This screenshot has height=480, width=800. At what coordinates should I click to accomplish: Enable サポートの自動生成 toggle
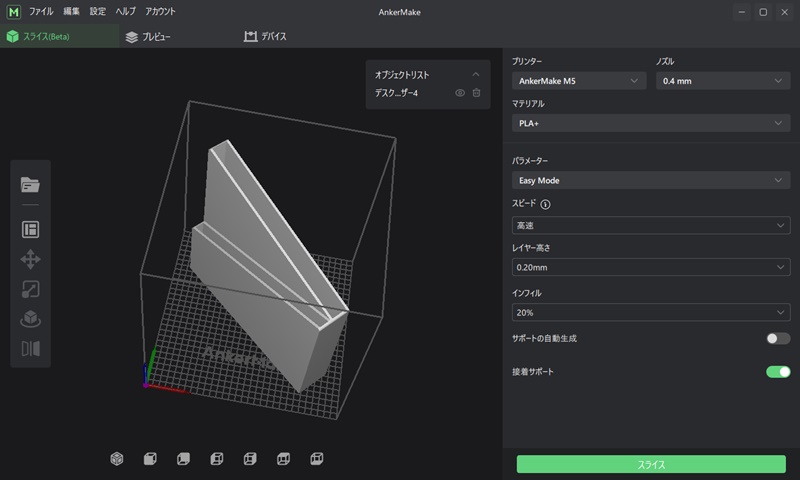coord(778,339)
